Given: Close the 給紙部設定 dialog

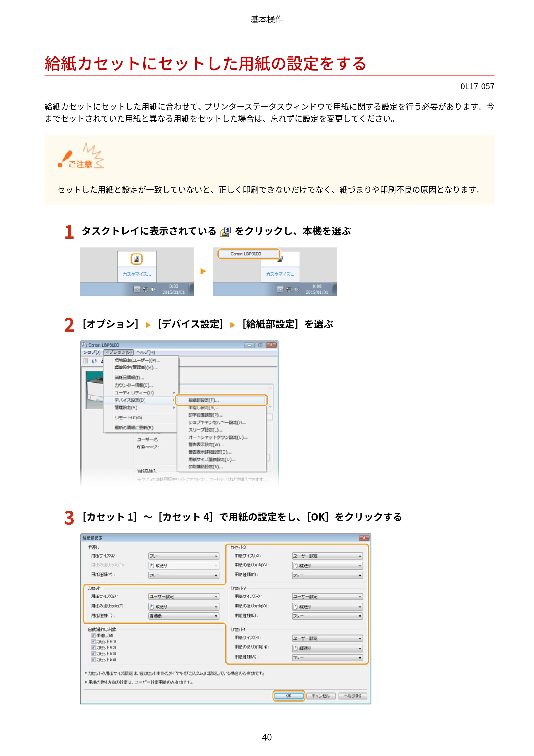Looking at the screenshot, I should point(364,538).
